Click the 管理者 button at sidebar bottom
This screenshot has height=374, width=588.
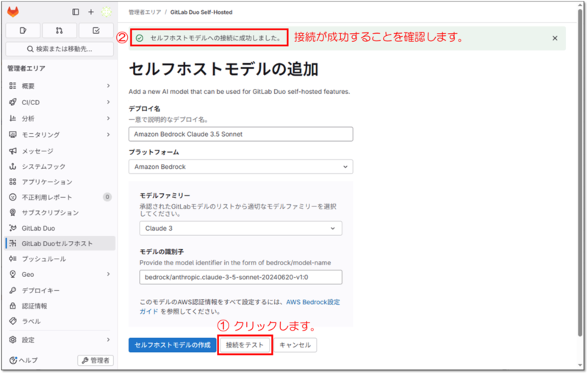point(96,360)
